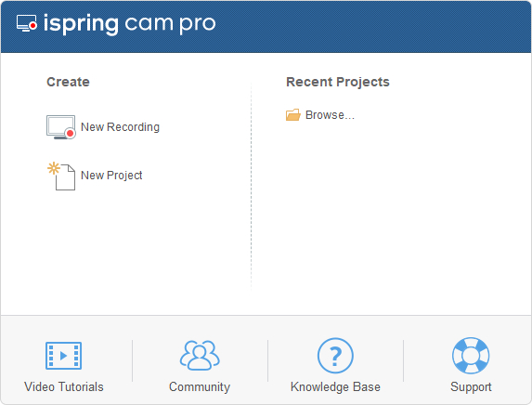
Task: Open the Knowledge Base text link
Action: tap(335, 386)
